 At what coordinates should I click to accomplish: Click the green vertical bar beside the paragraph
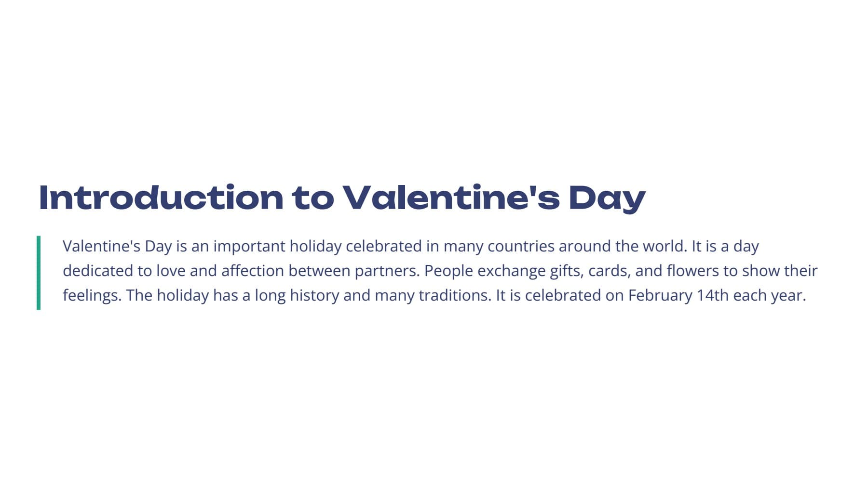click(x=39, y=272)
